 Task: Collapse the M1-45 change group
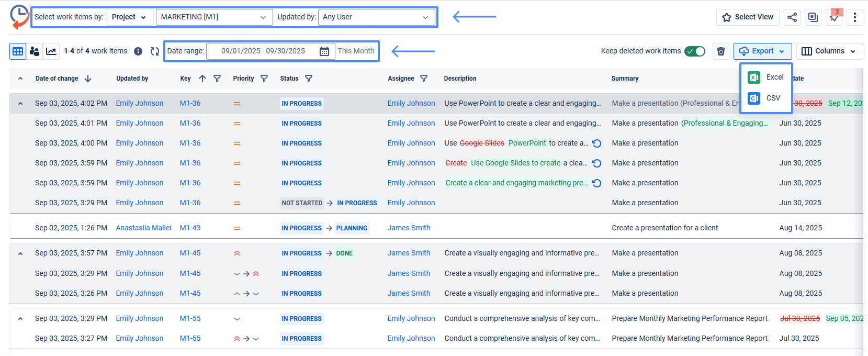point(20,253)
